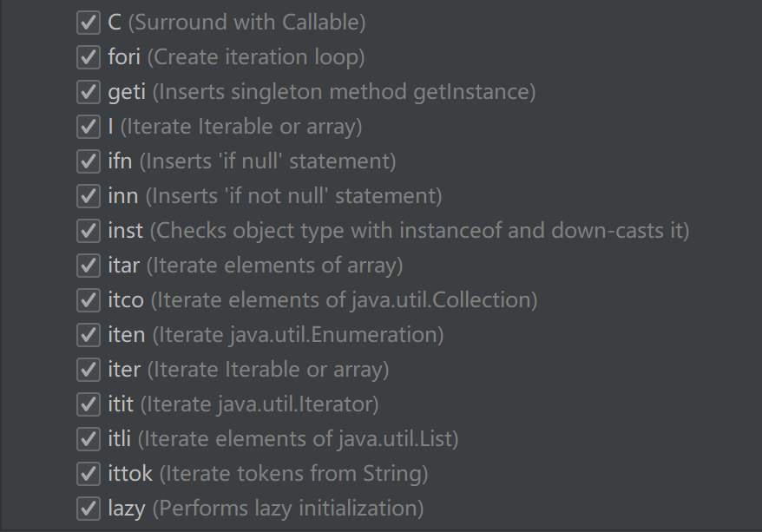
Task: Disable the 'itit' Iterator template checkbox
Action: [89, 404]
